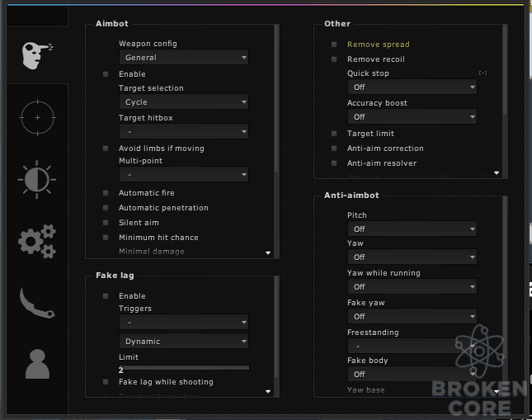Open the Players tab with person icon

click(x=37, y=364)
